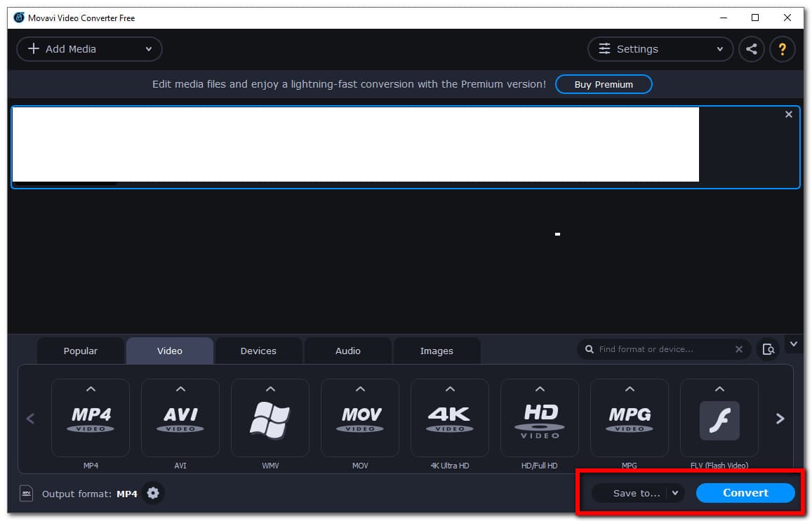812x521 pixels.
Task: Focus the Find format or device field
Action: pyautogui.click(x=663, y=350)
